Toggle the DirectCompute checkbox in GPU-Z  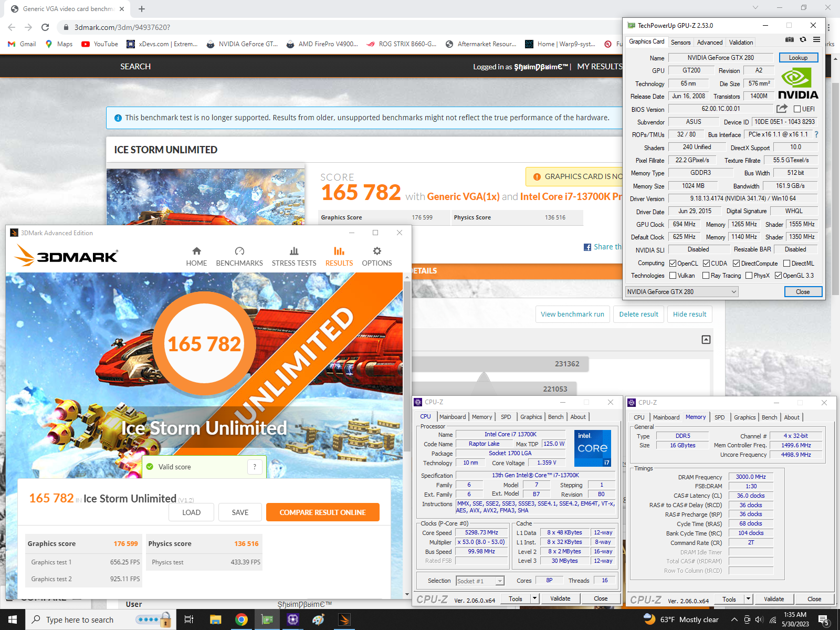coord(736,264)
